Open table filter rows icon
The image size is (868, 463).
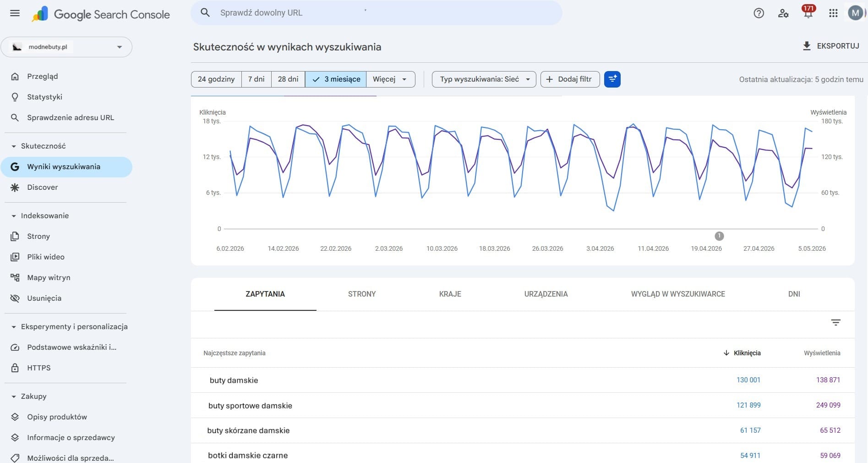(835, 323)
